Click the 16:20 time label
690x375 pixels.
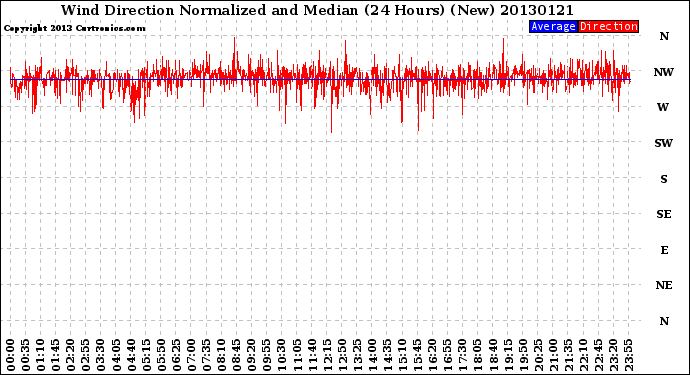coord(433,355)
